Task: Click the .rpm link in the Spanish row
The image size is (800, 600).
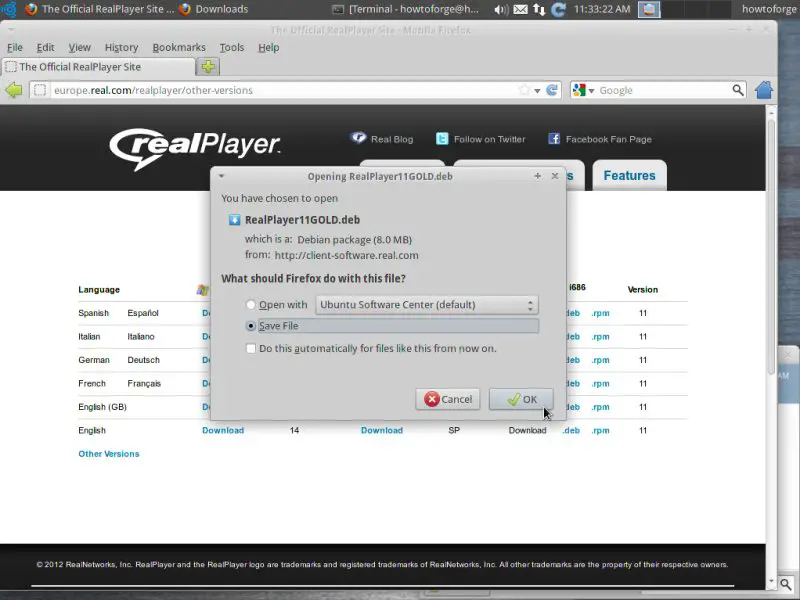Action: point(601,313)
